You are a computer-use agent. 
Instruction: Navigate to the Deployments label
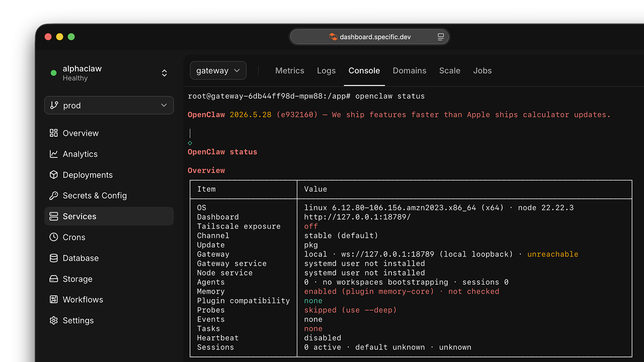pos(88,174)
